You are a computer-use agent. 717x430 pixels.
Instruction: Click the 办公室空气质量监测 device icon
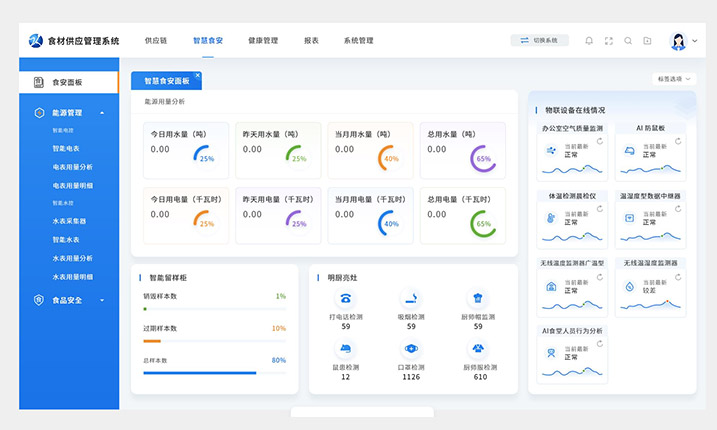(551, 150)
